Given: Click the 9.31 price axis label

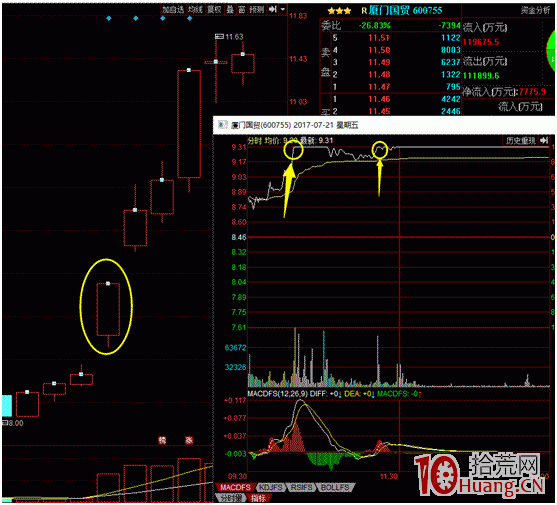Looking at the screenshot, I should pyautogui.click(x=239, y=147).
